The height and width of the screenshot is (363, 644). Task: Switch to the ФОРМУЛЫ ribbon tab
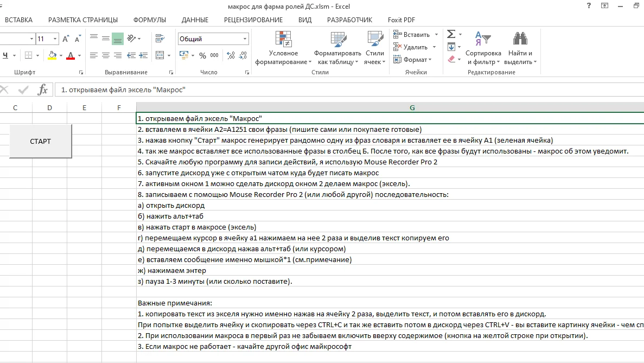[150, 20]
